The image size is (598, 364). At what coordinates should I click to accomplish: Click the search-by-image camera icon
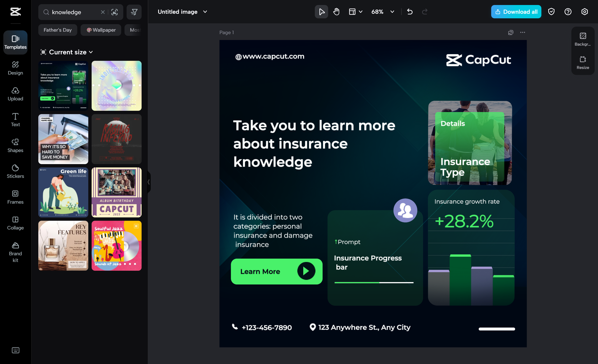click(115, 12)
